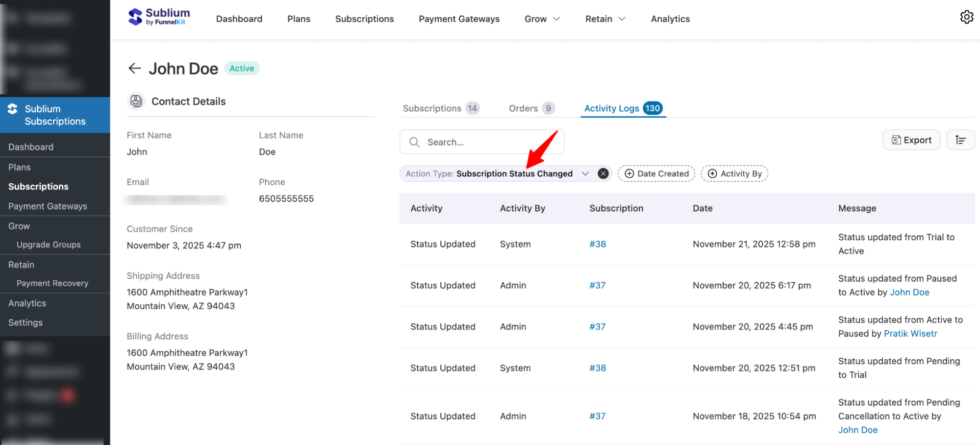
Task: Expand the Retain menu dropdown
Action: [605, 19]
